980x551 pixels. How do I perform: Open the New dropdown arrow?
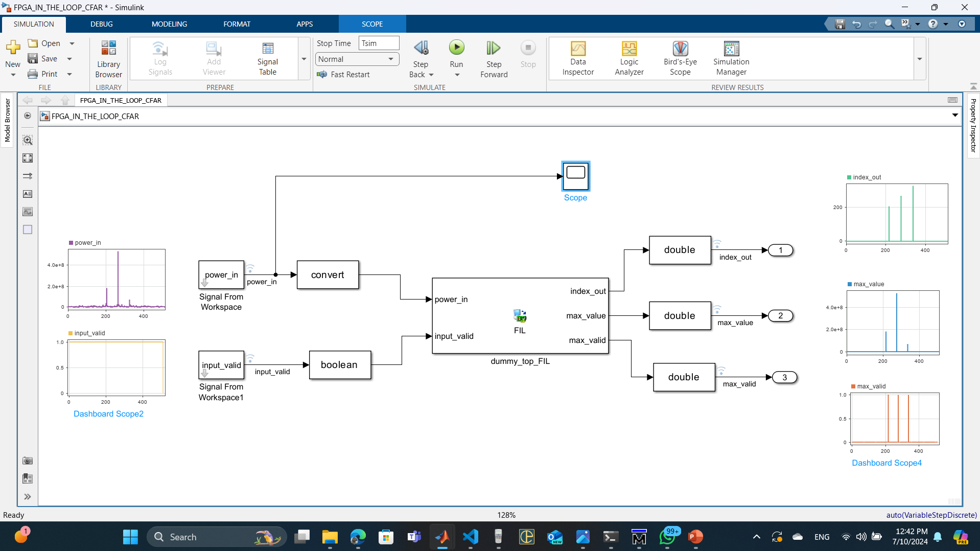pyautogui.click(x=13, y=75)
